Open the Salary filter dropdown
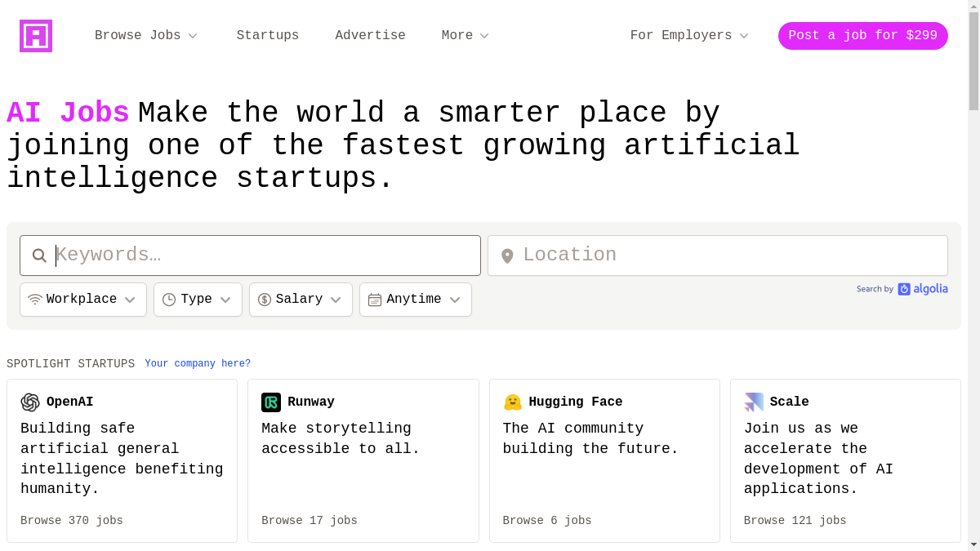 [x=301, y=300]
